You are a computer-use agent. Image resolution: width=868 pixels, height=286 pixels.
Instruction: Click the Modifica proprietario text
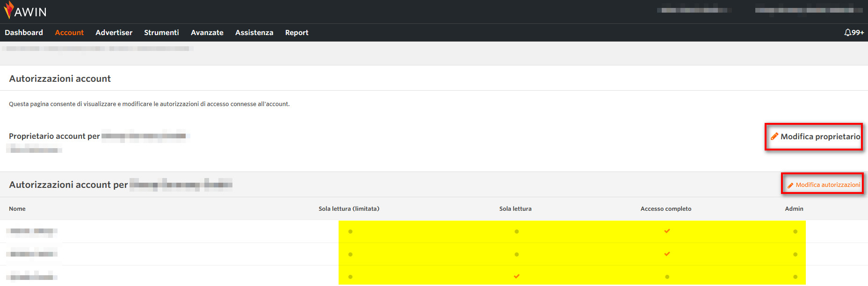pyautogui.click(x=820, y=136)
